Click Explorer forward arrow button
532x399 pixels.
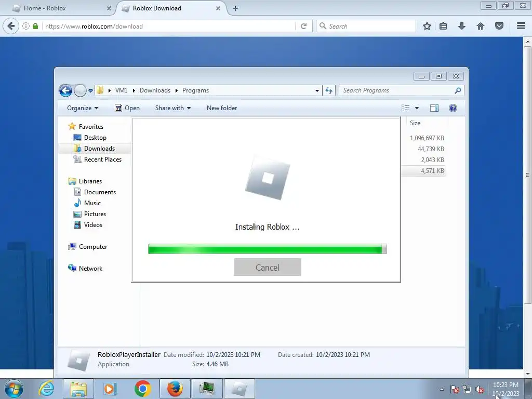[80, 90]
